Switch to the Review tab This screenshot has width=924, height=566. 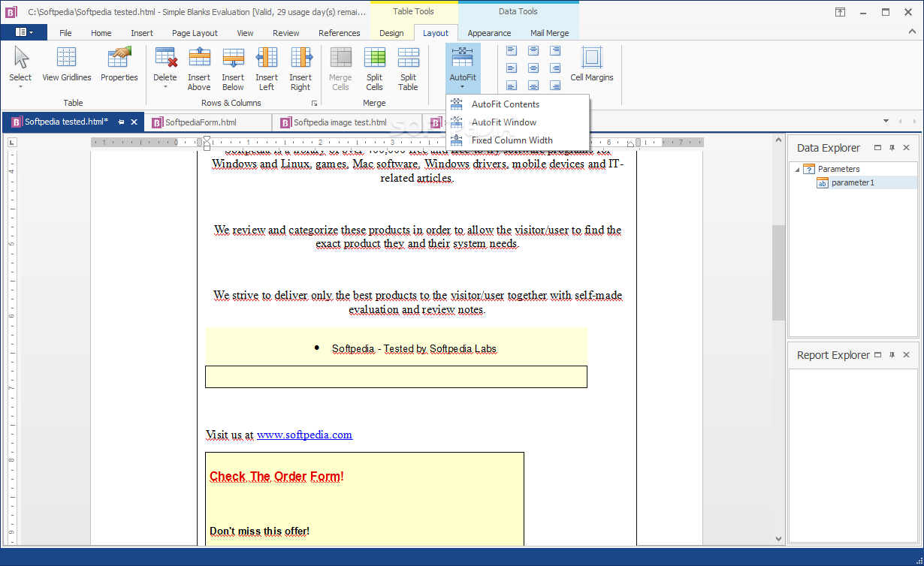286,33
